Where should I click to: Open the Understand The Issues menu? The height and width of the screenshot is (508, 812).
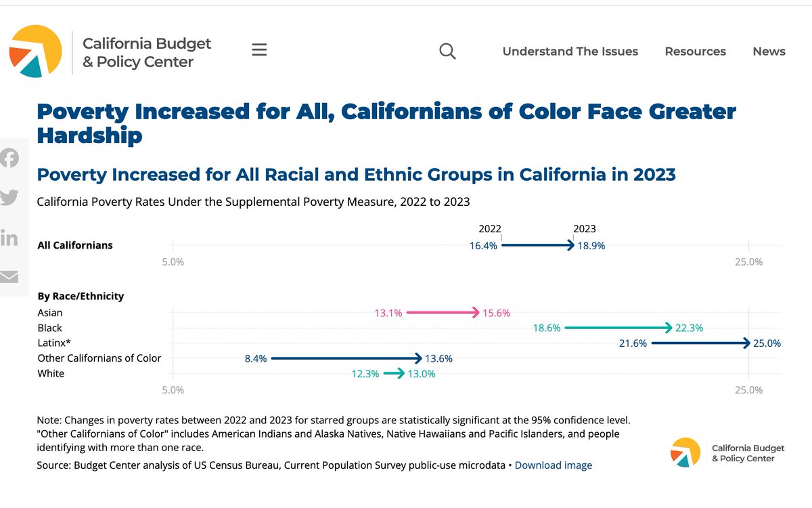[x=570, y=51]
